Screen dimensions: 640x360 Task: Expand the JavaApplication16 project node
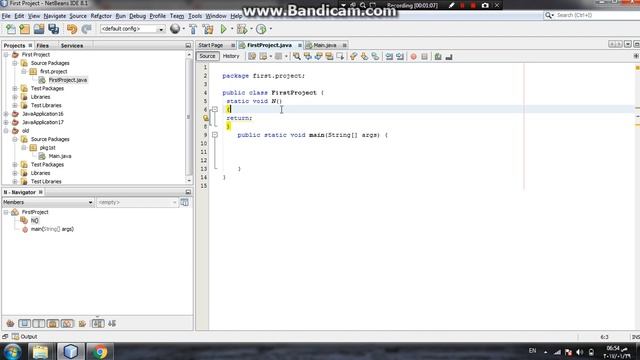tap(6, 114)
